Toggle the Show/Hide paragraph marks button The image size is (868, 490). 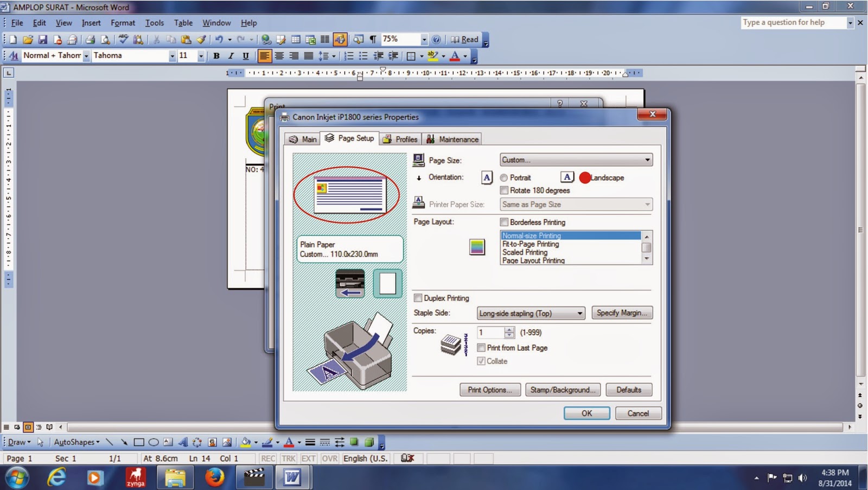pyautogui.click(x=373, y=40)
